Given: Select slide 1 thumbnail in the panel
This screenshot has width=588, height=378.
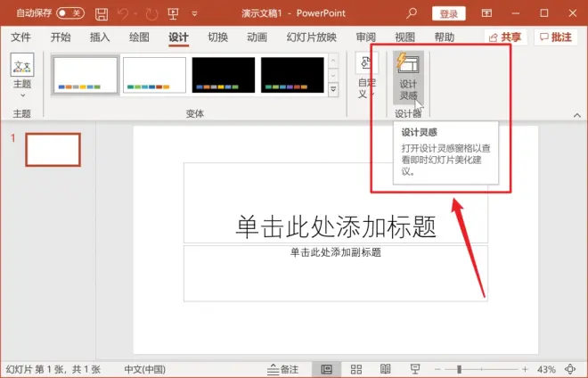Looking at the screenshot, I should pos(53,150).
